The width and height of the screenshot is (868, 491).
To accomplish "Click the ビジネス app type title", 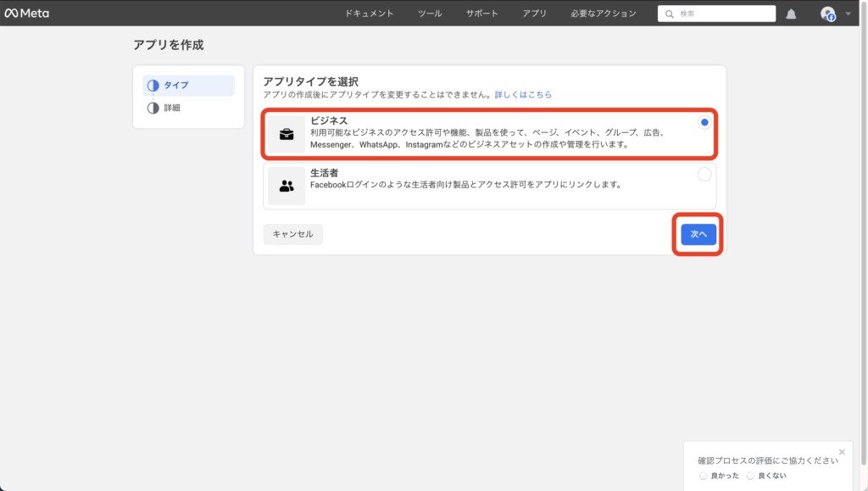I will (329, 120).
